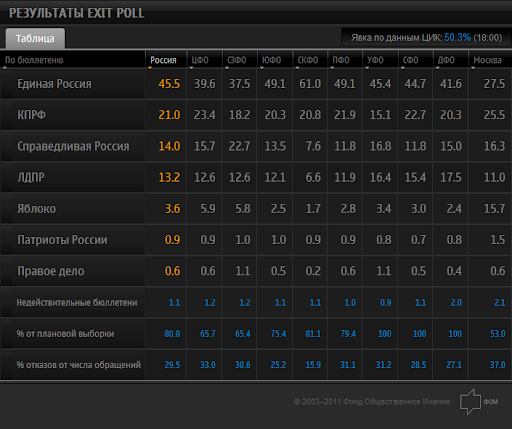This screenshot has height=429, width=512.
Task: Select the ЦФО column header
Action: tap(200, 60)
